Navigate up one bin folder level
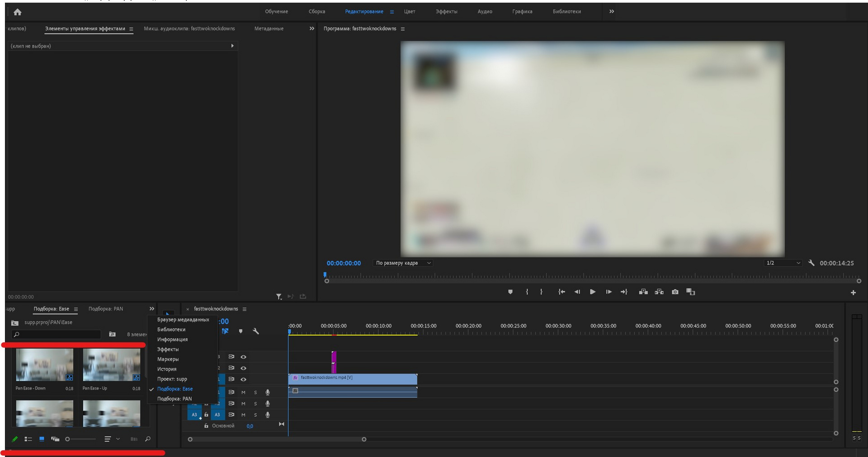This screenshot has width=868, height=457. [x=15, y=323]
